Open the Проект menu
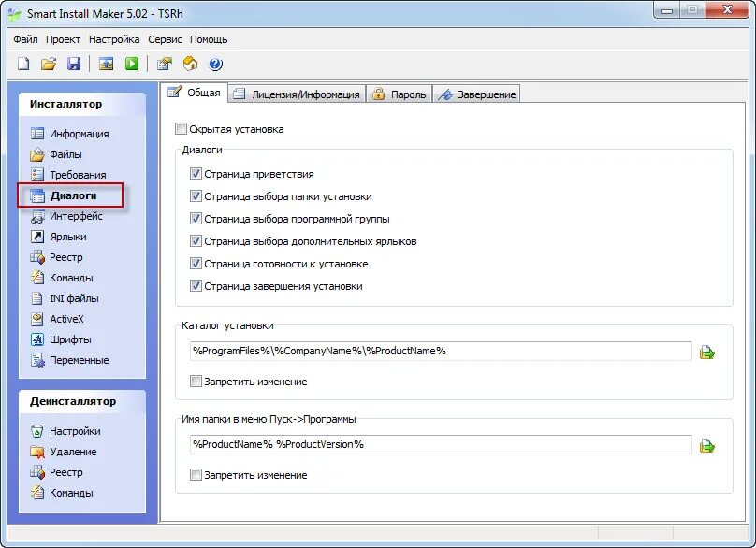The height and width of the screenshot is (548, 756). point(64,39)
